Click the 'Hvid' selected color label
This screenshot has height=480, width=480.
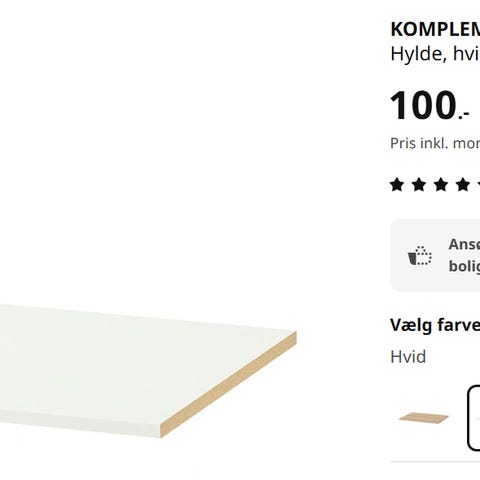coord(408,357)
